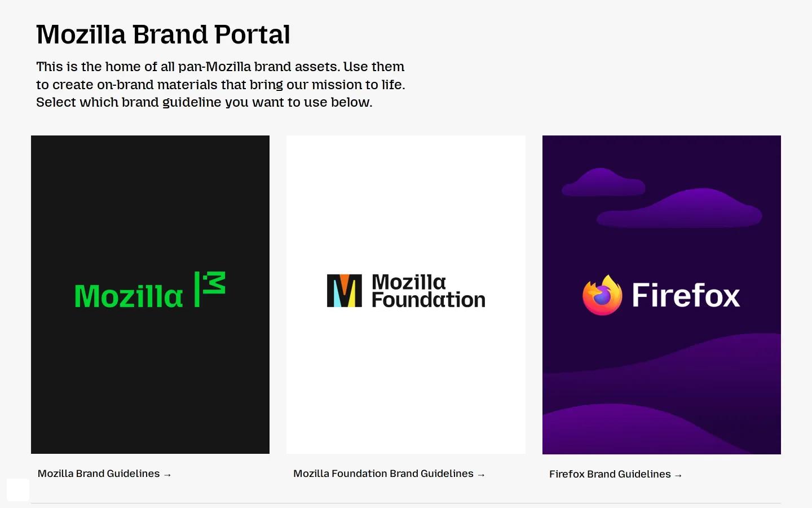812x508 pixels.
Task: Click the arrow after Mozilla Brand Guidelines
Action: click(167, 475)
